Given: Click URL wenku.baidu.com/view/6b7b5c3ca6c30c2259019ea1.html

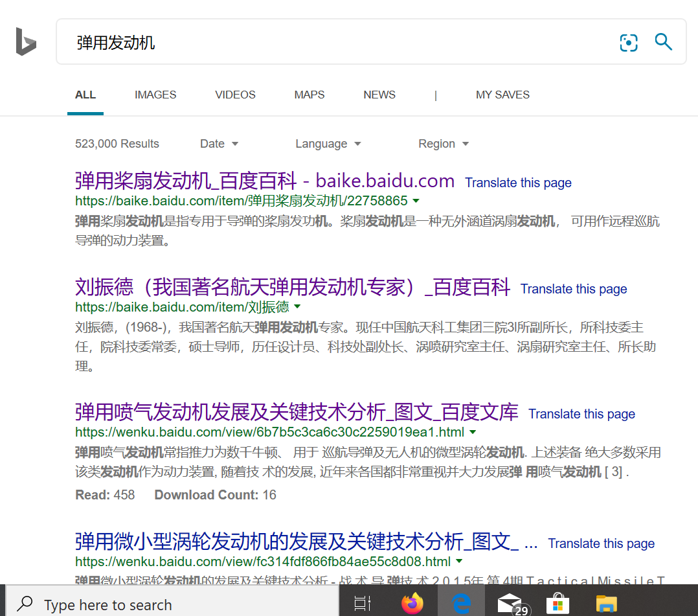Looking at the screenshot, I should point(270,432).
